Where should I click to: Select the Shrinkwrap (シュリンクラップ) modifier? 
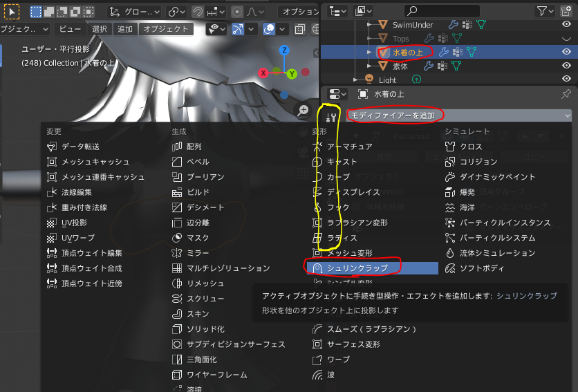pos(372,268)
